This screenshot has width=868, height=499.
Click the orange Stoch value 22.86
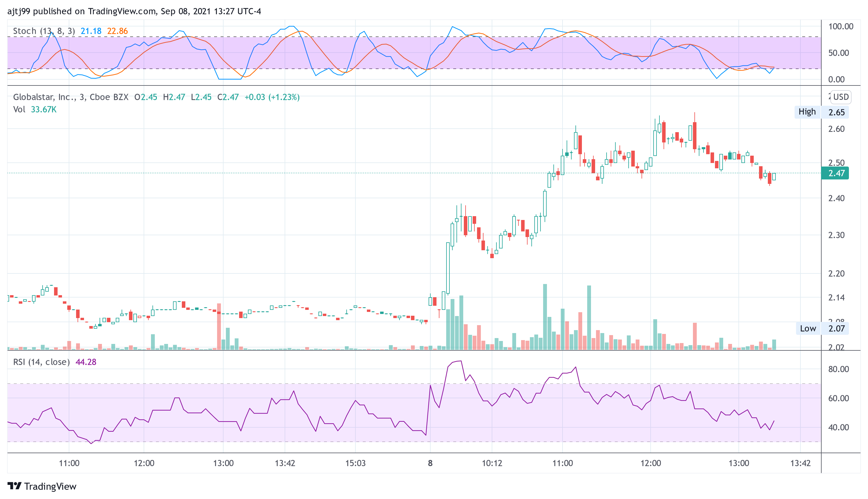coord(117,31)
